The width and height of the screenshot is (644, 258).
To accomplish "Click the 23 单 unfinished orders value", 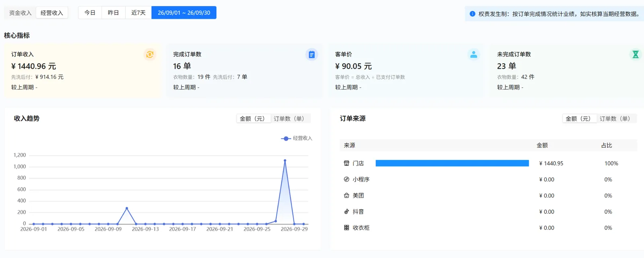I will 506,66.
